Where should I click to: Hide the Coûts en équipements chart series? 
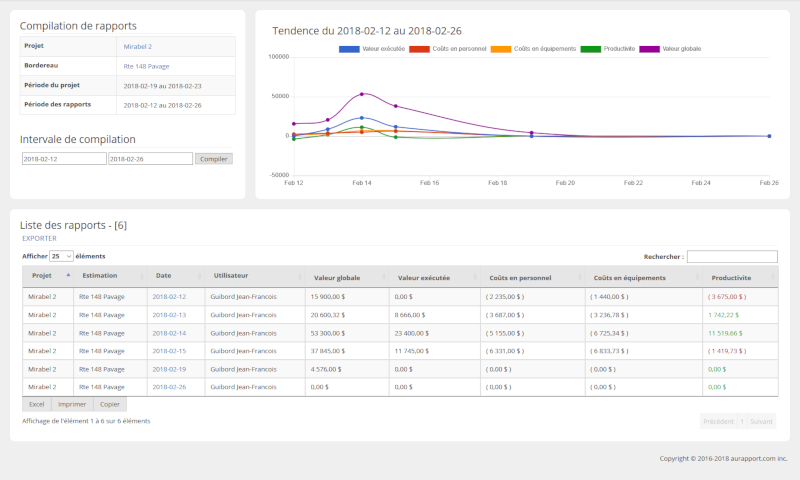[501, 48]
